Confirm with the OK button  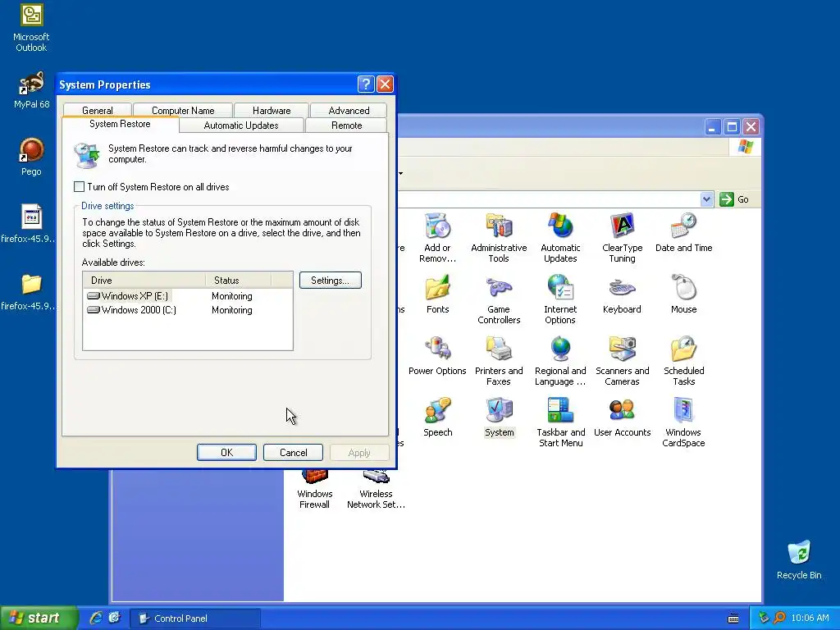coord(226,452)
